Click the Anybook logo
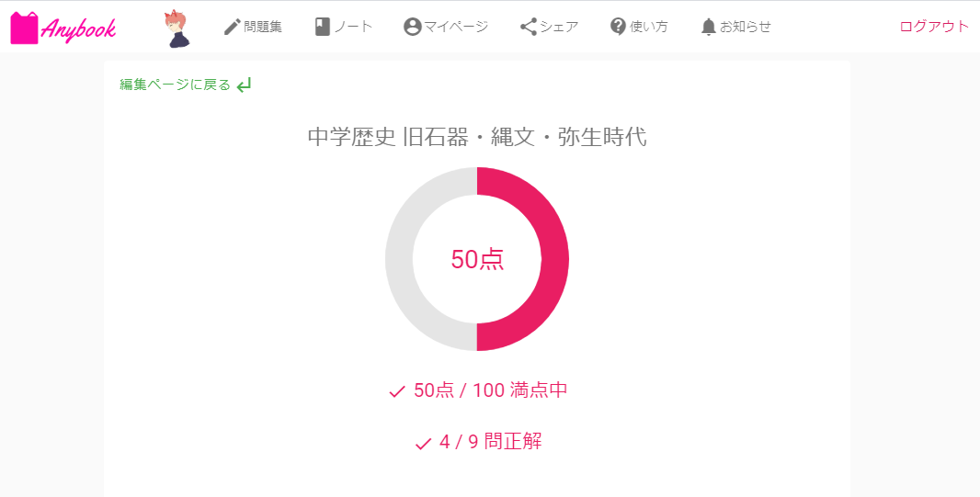 (x=63, y=28)
